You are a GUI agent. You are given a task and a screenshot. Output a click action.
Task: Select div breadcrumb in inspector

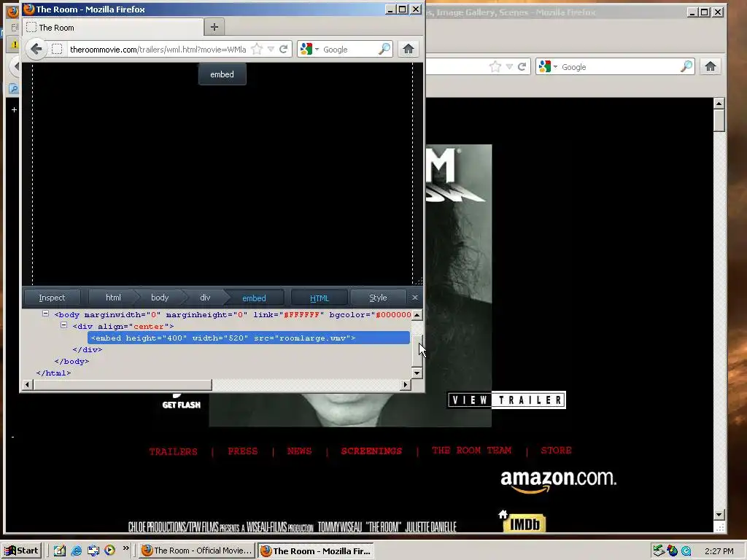205,297
